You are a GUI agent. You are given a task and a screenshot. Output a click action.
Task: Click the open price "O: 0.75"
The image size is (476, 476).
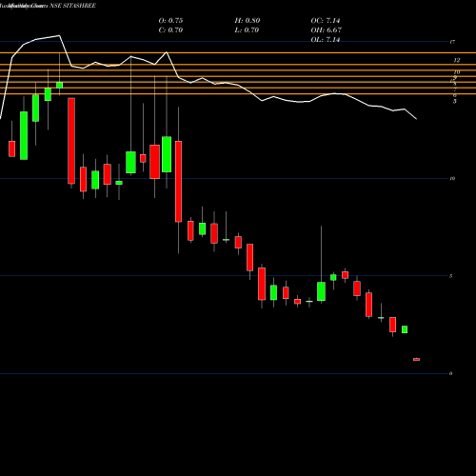click(x=170, y=21)
